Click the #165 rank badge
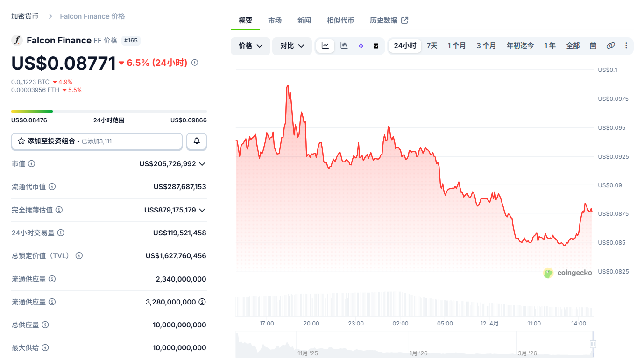Viewport: 644px width, 360px height. pos(131,41)
